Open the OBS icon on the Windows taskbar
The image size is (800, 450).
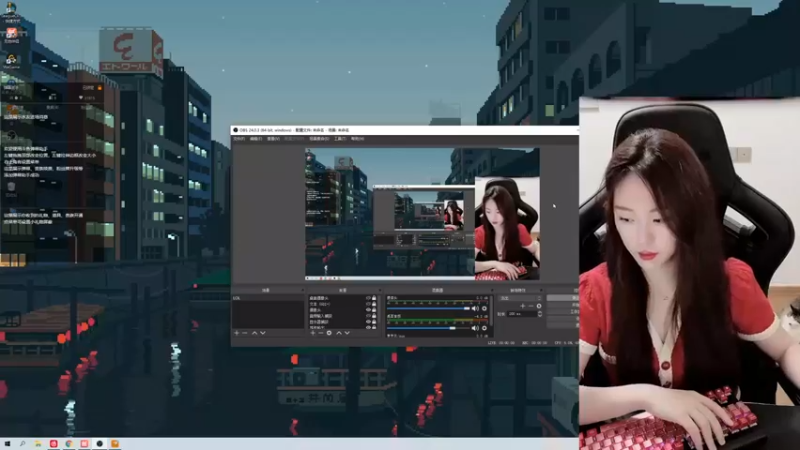tap(99, 444)
